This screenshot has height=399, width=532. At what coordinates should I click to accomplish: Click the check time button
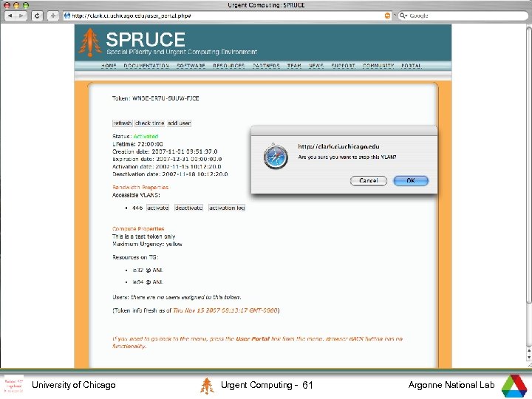[x=149, y=123]
